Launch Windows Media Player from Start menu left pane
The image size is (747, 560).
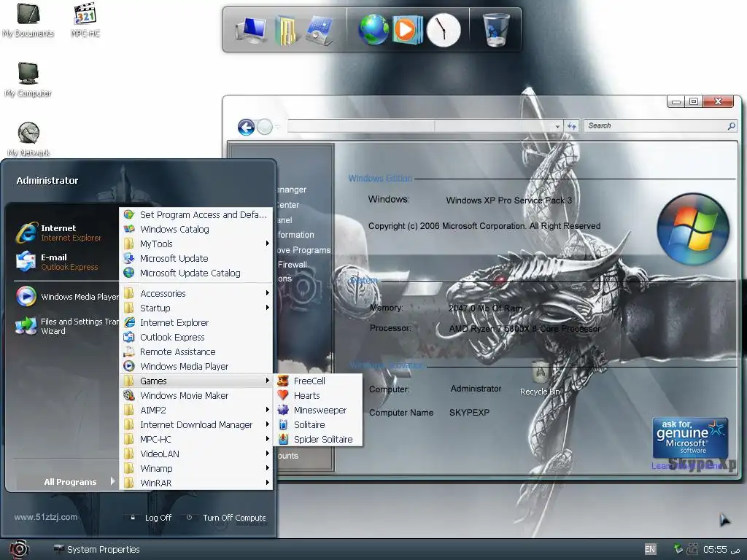[66, 296]
